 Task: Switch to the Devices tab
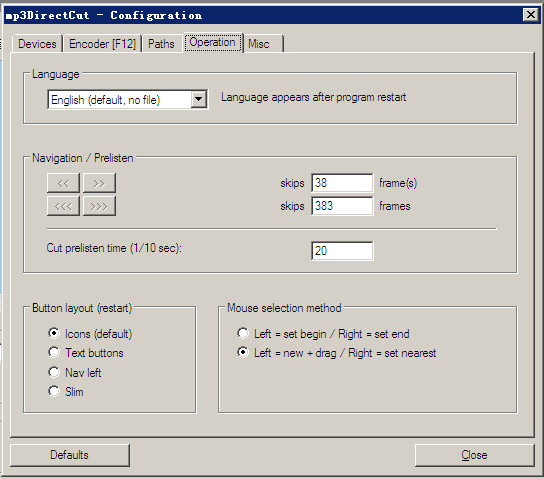click(x=37, y=44)
